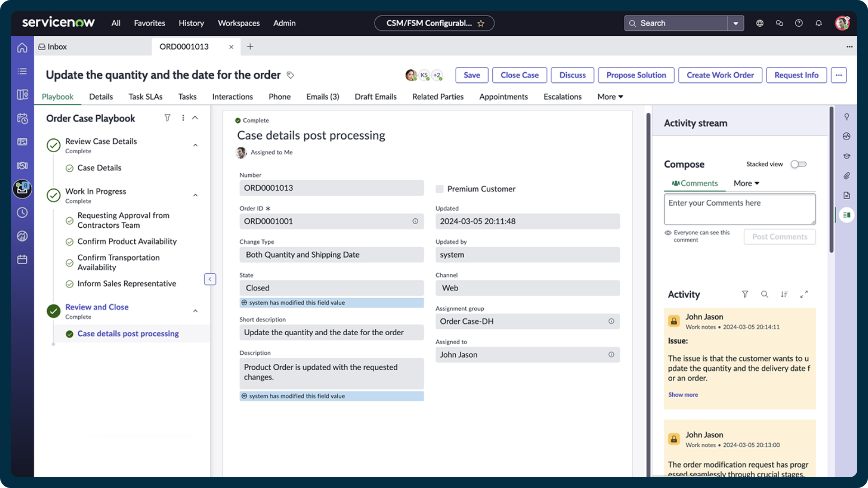
Task: Filter the Activity stream entries
Action: (745, 294)
